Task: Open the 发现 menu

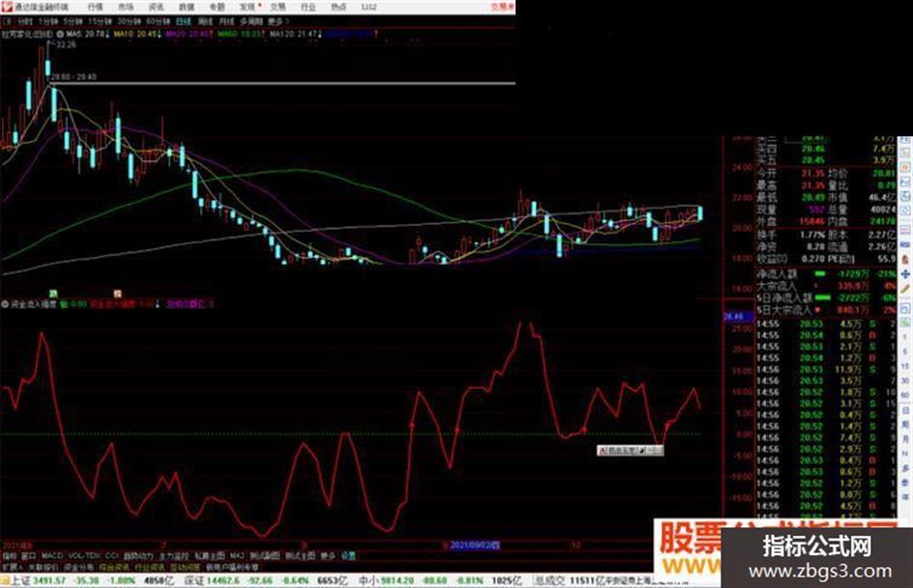Action: [x=247, y=7]
